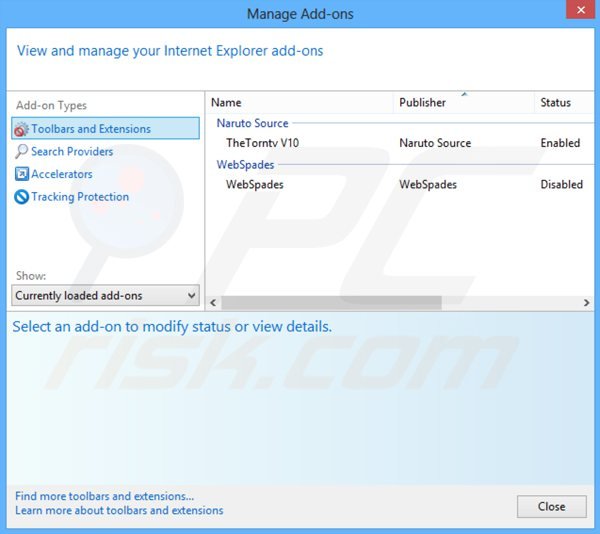Close the Manage Add-ons window with X
Viewport: 600px width, 534px height.
tap(580, 10)
